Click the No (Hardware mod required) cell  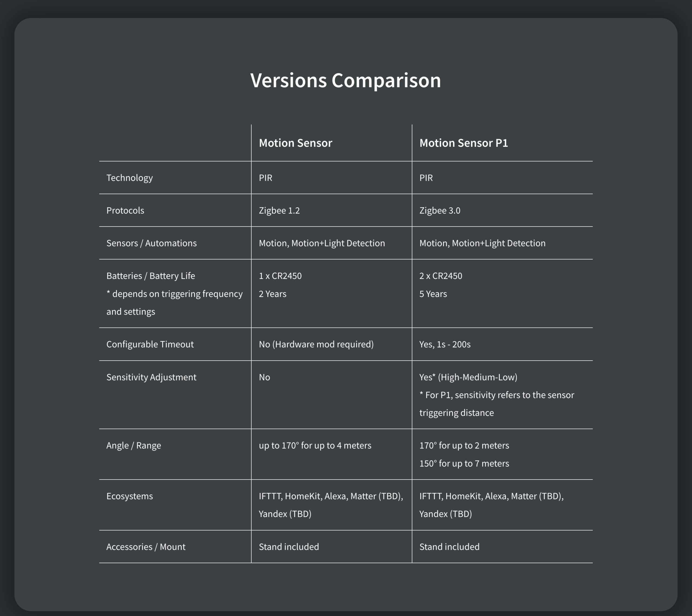(x=316, y=344)
